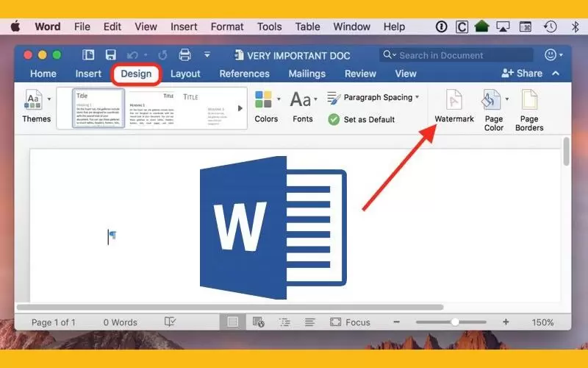Click the zoom in plus button

506,322
